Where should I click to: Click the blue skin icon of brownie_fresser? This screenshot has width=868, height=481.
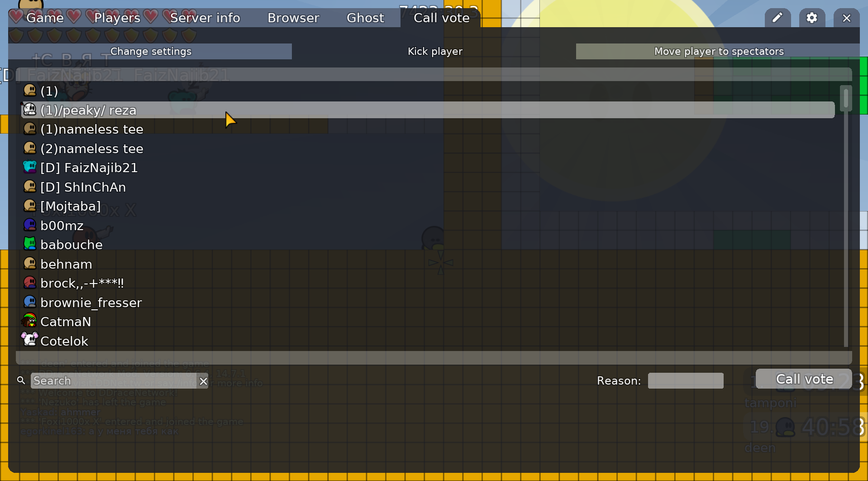pyautogui.click(x=30, y=302)
